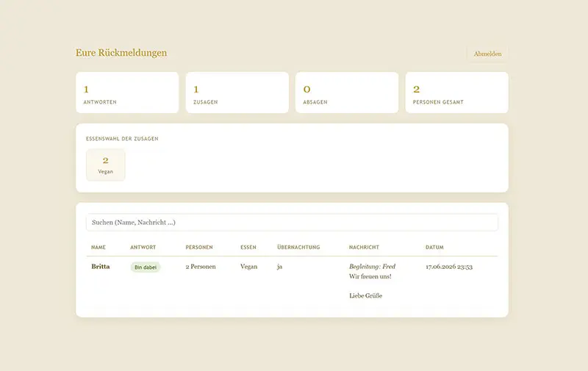The width and height of the screenshot is (588, 371).
Task: Click the Übernachtung column header
Action: tap(298, 247)
